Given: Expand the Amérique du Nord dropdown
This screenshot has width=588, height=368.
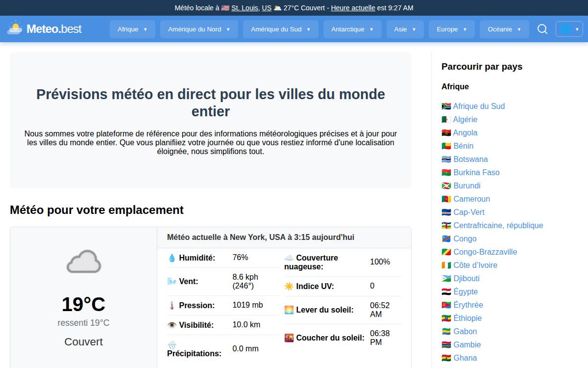Looking at the screenshot, I should click(x=199, y=29).
